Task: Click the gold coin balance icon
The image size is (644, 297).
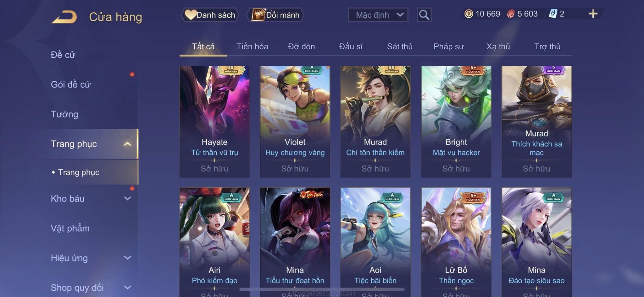Action: (x=469, y=14)
